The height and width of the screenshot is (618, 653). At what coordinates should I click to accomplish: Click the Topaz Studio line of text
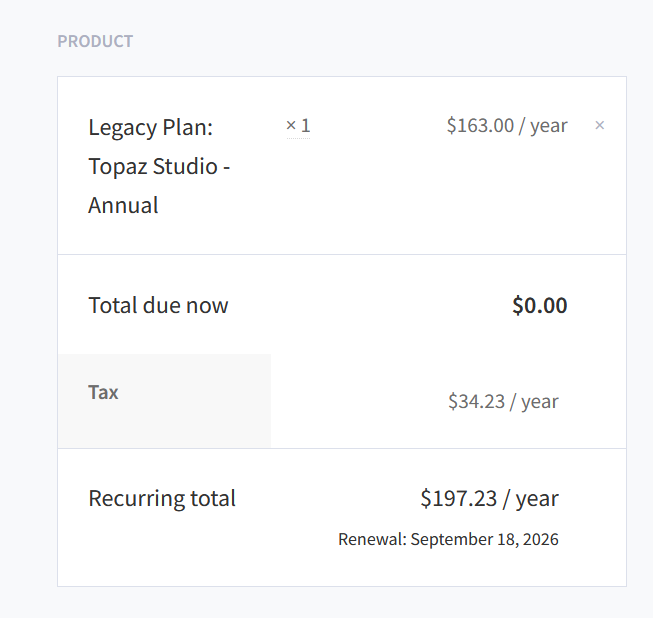pyautogui.click(x=159, y=166)
